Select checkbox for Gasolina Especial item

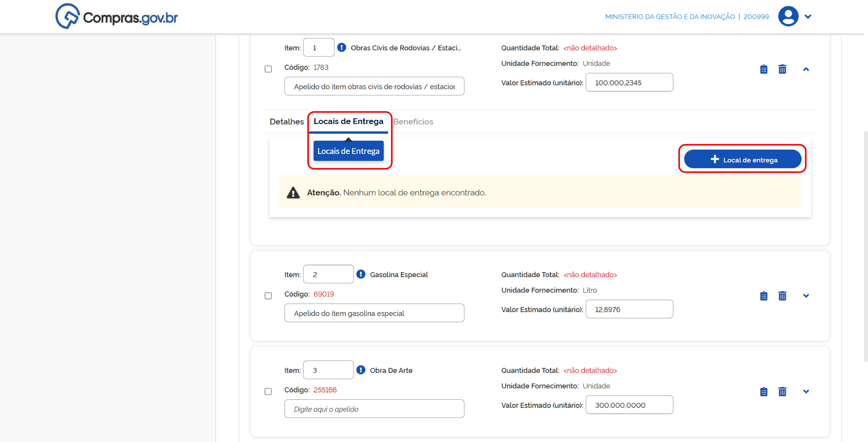coord(268,296)
